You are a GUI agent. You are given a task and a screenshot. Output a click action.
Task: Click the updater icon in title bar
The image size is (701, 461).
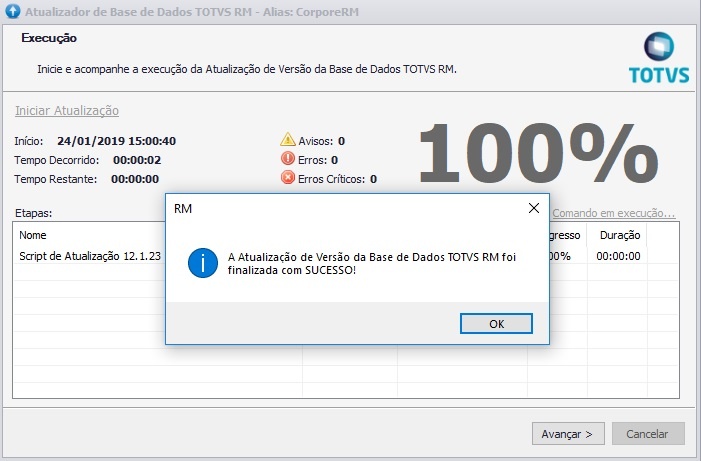13,11
